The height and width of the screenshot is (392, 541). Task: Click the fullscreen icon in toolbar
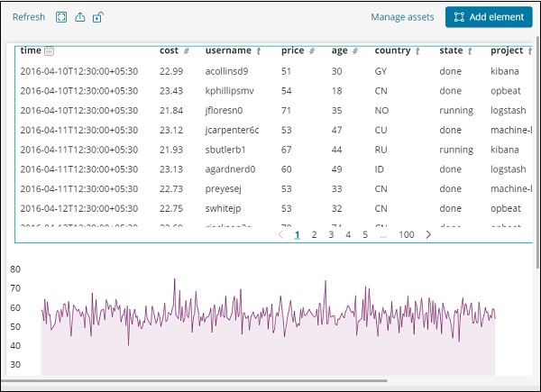[x=61, y=17]
